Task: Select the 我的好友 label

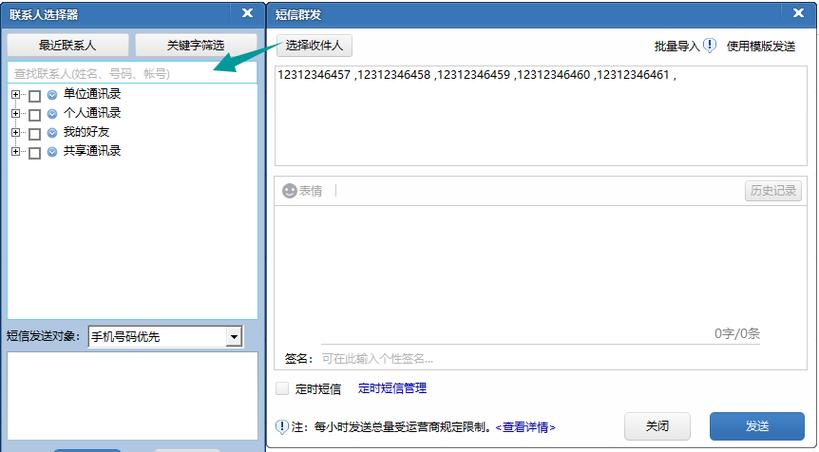Action: [x=87, y=132]
